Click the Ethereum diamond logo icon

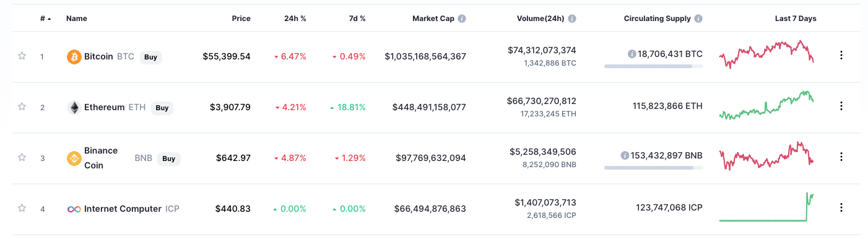point(74,108)
